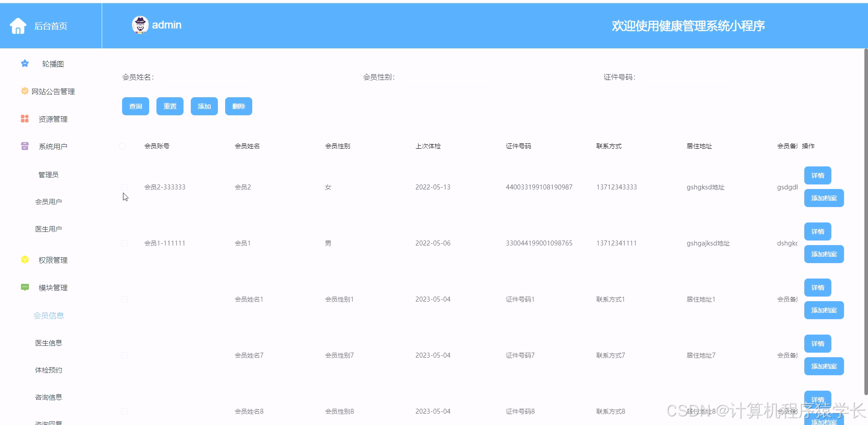Click the 删除 delete button

point(239,106)
